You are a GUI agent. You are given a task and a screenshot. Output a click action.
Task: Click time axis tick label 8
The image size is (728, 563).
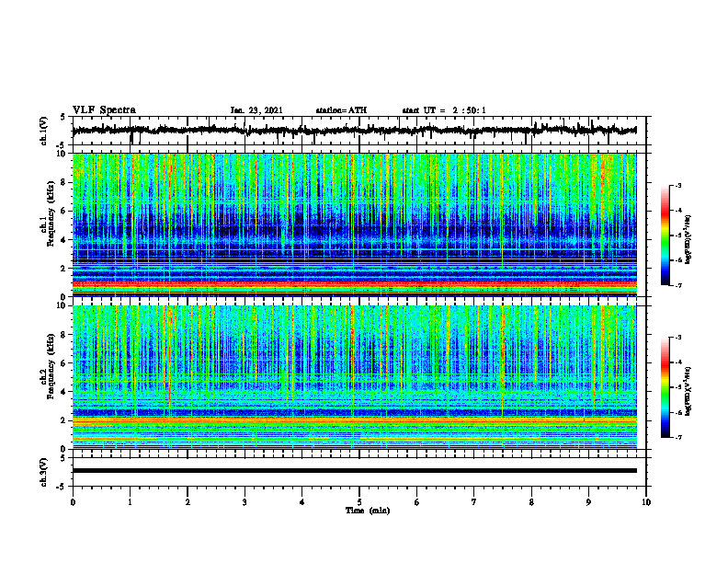click(531, 502)
